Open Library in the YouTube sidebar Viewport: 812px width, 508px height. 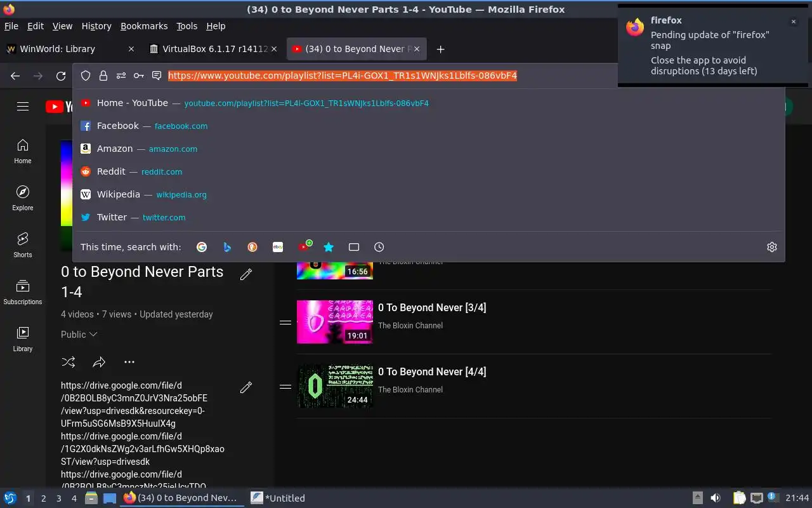[x=23, y=339]
